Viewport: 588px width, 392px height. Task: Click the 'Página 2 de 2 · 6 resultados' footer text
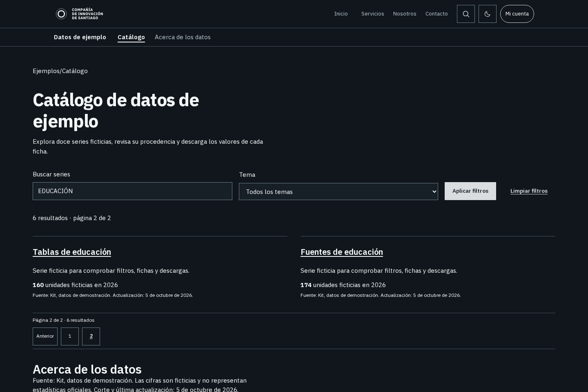coord(64,320)
